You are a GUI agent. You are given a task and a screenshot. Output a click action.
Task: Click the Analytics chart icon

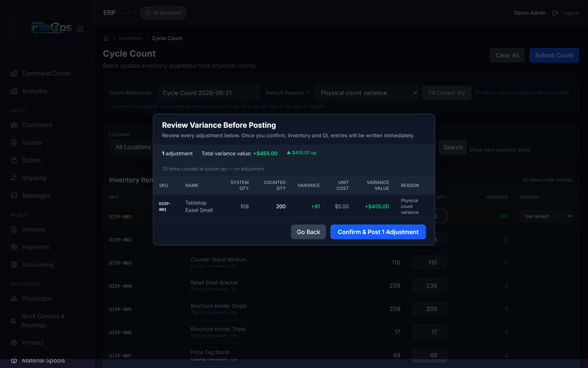click(x=14, y=91)
